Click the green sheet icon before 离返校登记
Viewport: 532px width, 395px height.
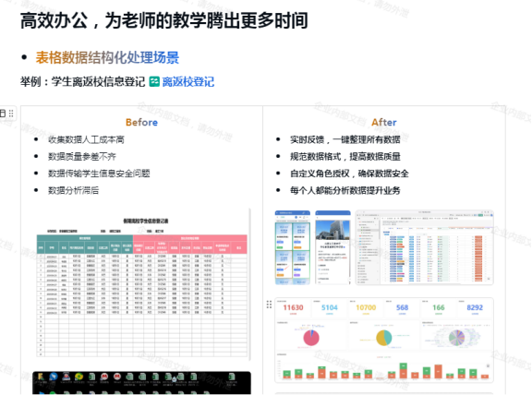coord(154,82)
